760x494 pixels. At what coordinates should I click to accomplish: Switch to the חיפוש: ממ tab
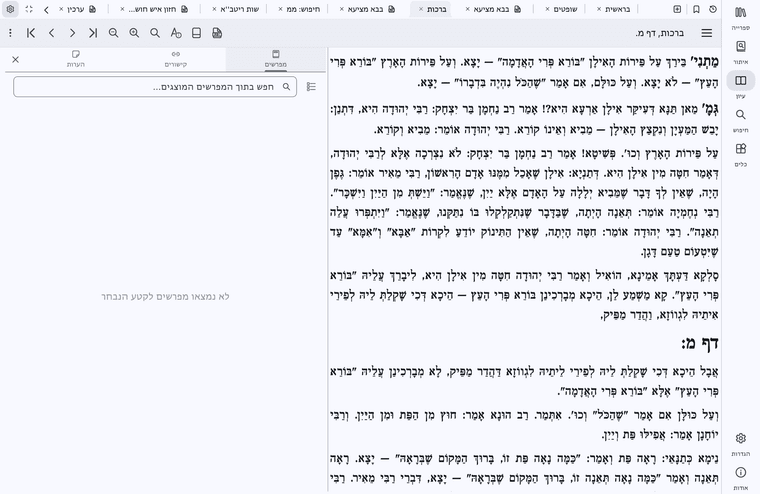302,9
